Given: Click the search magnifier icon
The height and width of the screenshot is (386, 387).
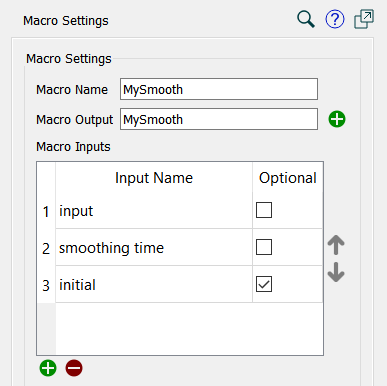Looking at the screenshot, I should [306, 19].
